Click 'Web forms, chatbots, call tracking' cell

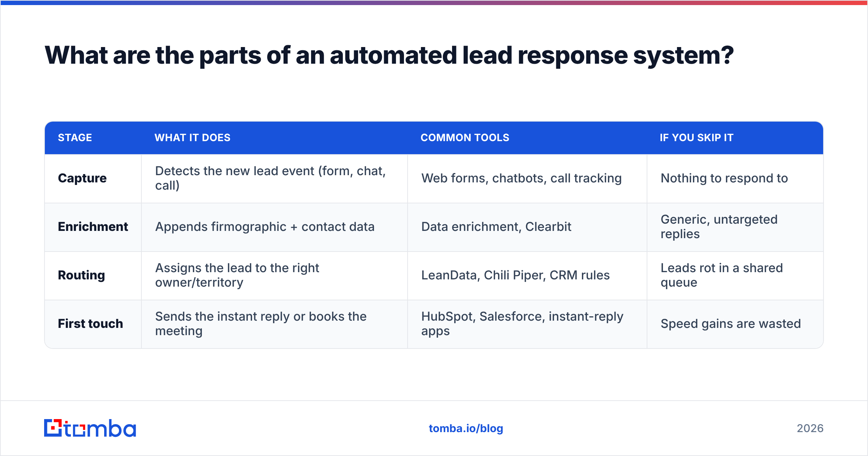pyautogui.click(x=527, y=178)
